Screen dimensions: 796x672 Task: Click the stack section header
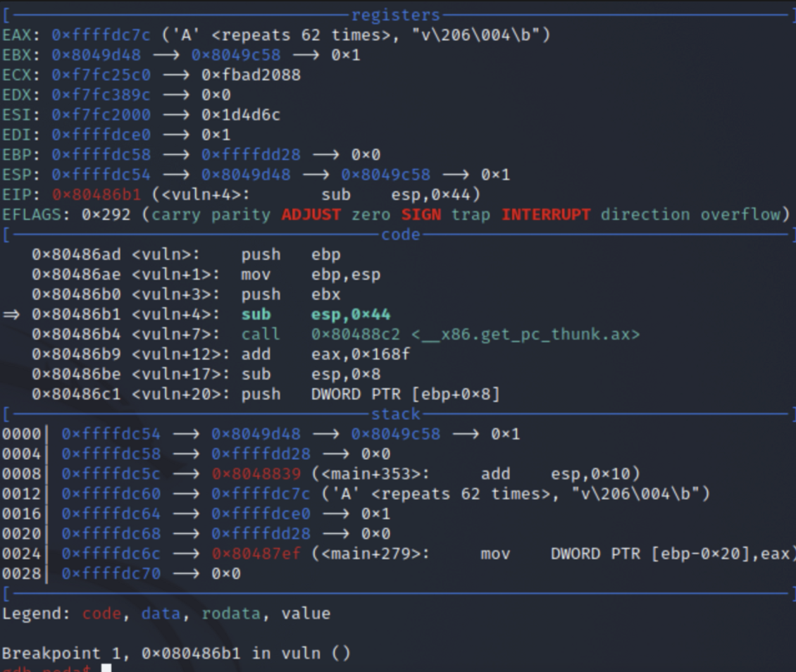click(395, 413)
